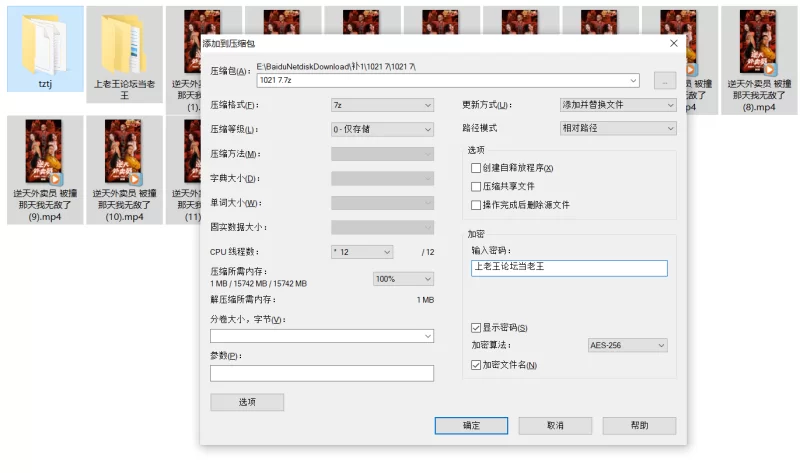Screen dimensions: 800x473
Task: Click the 确定 button
Action: (471, 426)
